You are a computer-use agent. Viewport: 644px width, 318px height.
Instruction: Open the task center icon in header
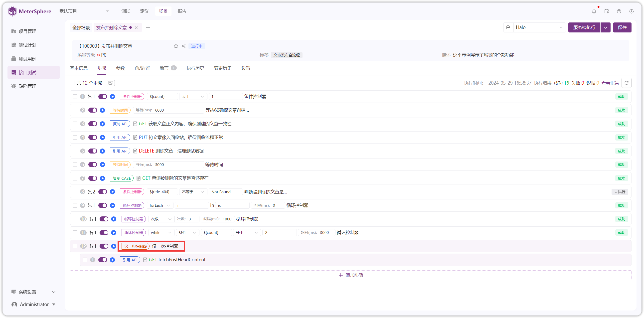coord(607,11)
